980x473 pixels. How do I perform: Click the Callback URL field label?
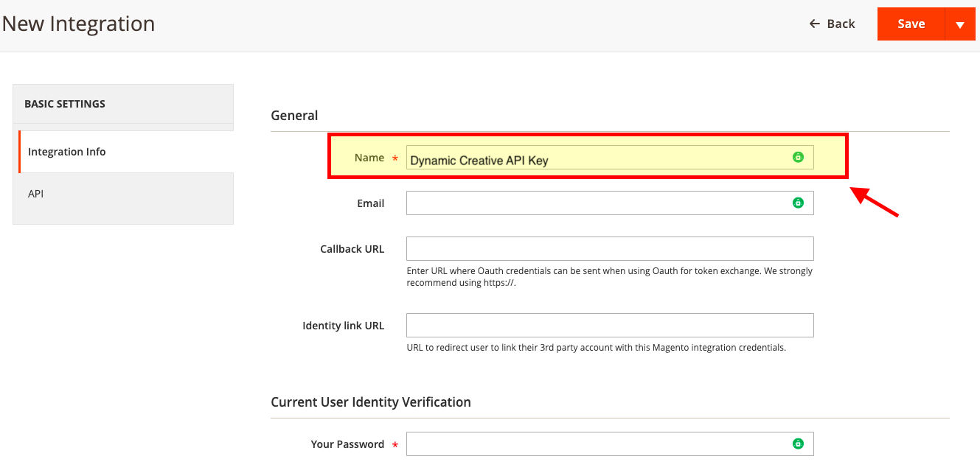pyautogui.click(x=352, y=249)
